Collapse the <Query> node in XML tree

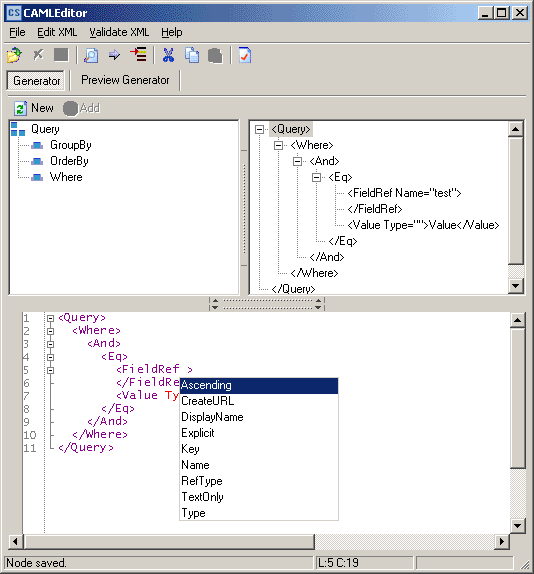(x=259, y=129)
